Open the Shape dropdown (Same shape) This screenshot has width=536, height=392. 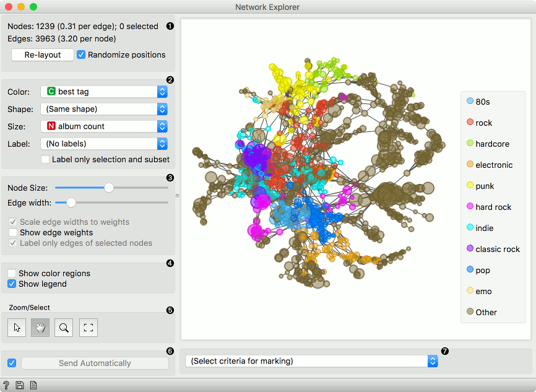pos(104,109)
